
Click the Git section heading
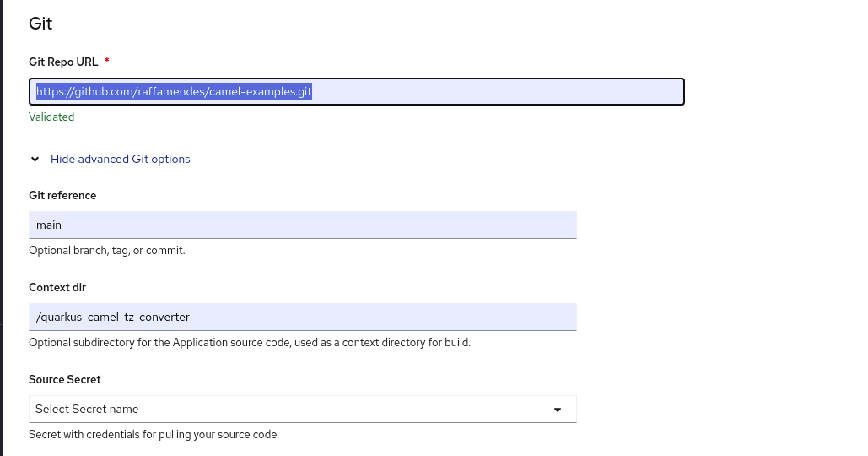point(40,24)
